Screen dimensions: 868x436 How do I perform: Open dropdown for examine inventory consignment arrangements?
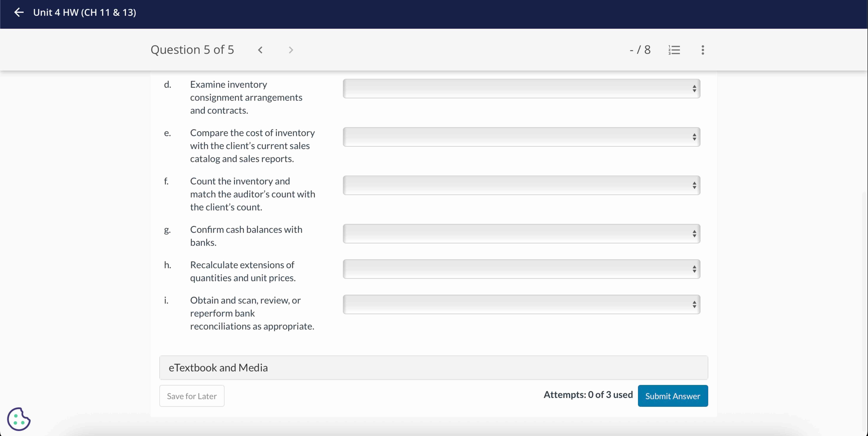pyautogui.click(x=521, y=89)
